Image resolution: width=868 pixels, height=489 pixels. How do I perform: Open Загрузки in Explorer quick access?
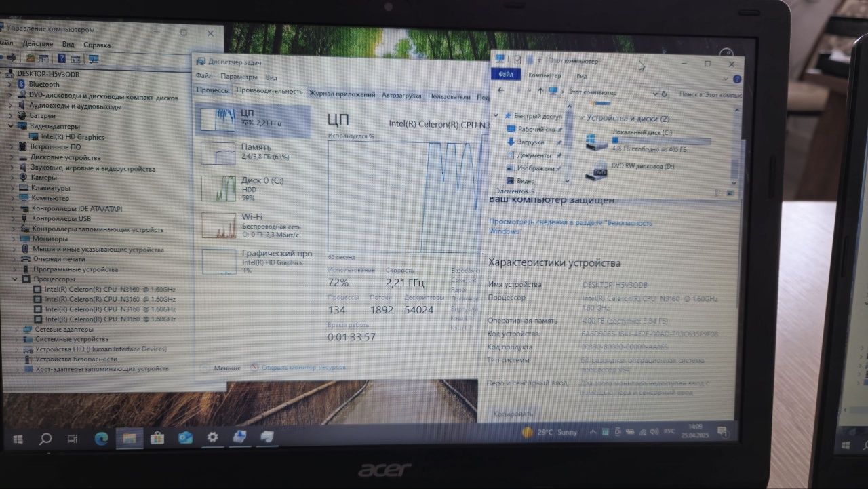pyautogui.click(x=531, y=142)
